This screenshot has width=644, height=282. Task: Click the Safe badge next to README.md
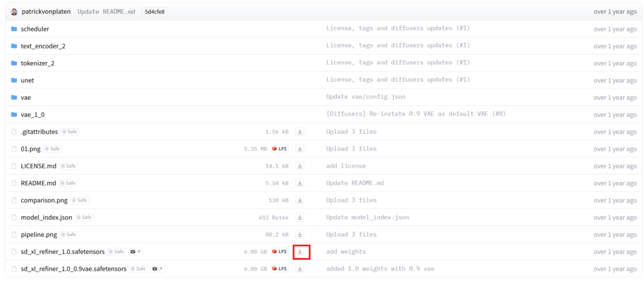pos(68,183)
